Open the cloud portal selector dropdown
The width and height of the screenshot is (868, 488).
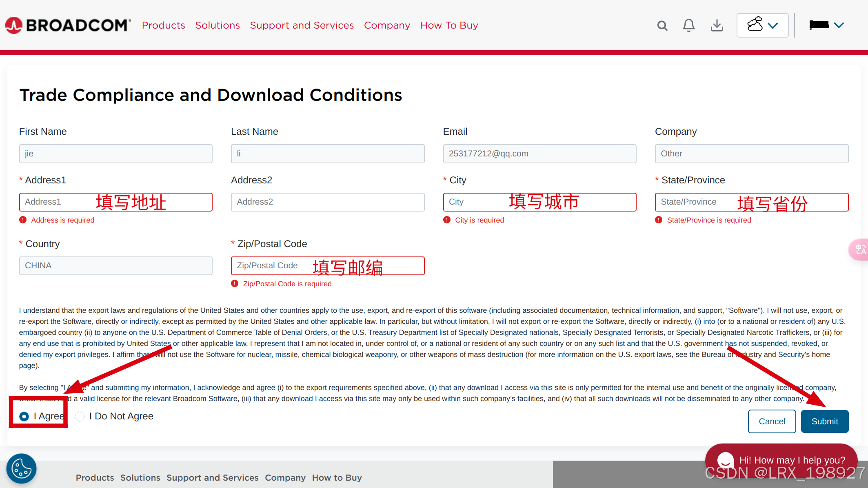click(x=762, y=25)
